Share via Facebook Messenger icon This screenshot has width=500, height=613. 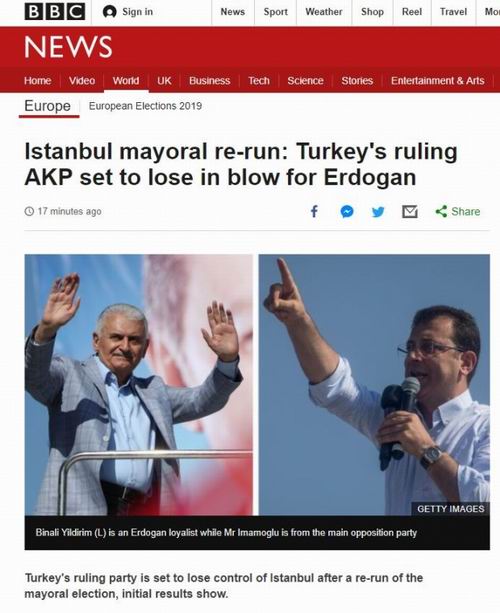pos(347,212)
